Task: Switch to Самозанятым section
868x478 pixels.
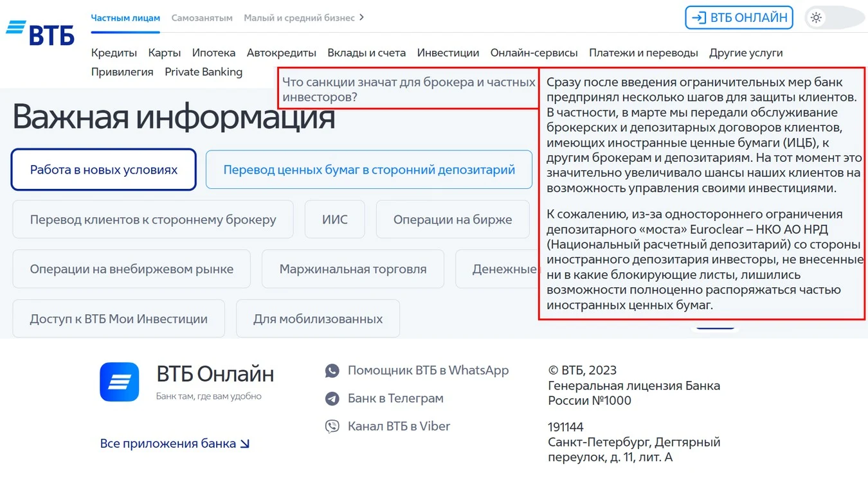Action: pos(202,18)
